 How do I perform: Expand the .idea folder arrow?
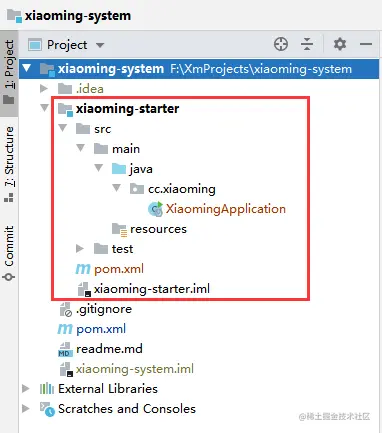44,89
